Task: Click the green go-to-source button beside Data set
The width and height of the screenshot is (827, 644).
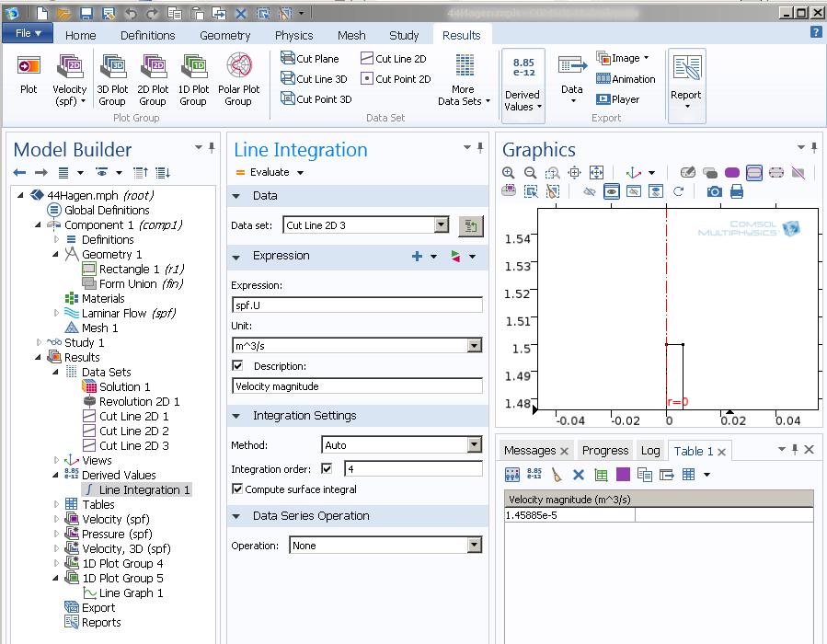Action: point(470,225)
